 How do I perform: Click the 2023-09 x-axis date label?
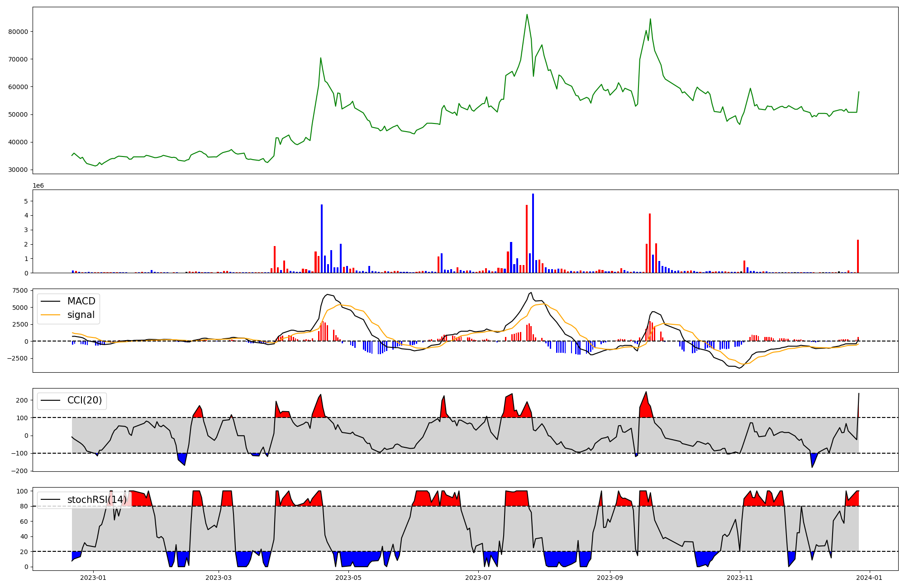pyautogui.click(x=610, y=578)
